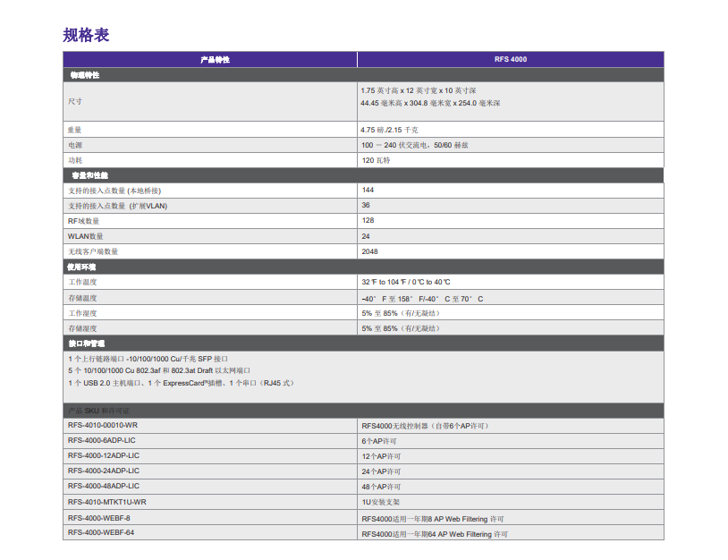Select SKU RFS-4010-00010-WR
This screenshot has height=560, width=728.
click(x=103, y=425)
